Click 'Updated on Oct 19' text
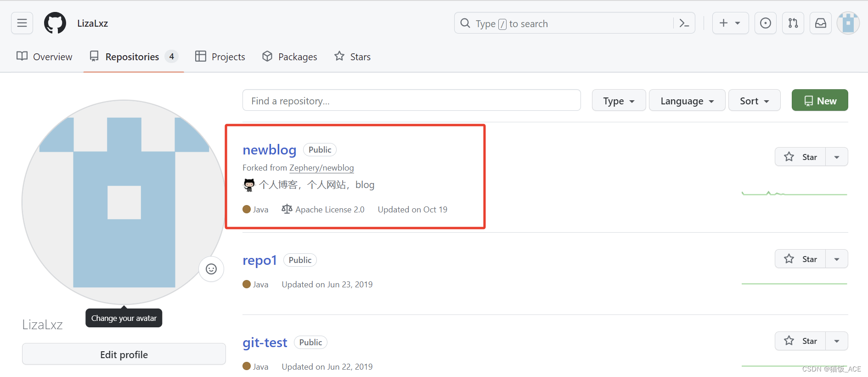The height and width of the screenshot is (377, 868). pyautogui.click(x=412, y=210)
